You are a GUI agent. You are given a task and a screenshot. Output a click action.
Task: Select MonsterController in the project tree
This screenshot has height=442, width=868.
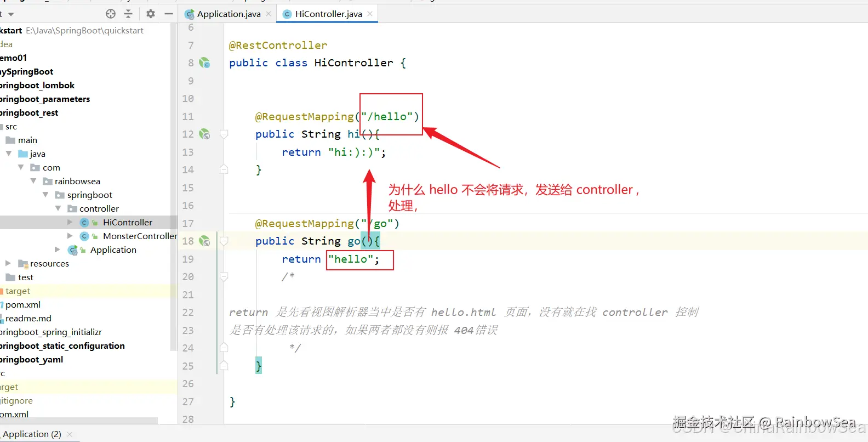[140, 236]
